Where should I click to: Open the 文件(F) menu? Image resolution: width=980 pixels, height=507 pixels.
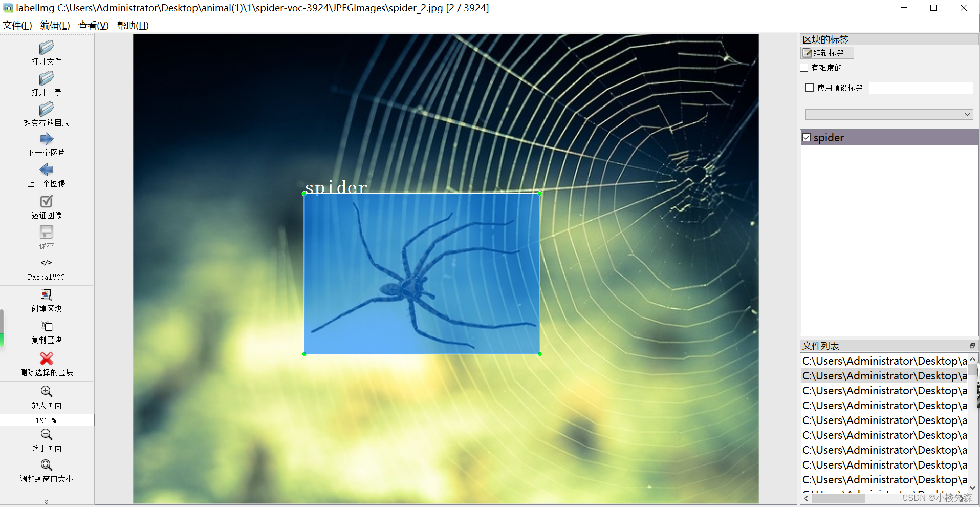17,25
